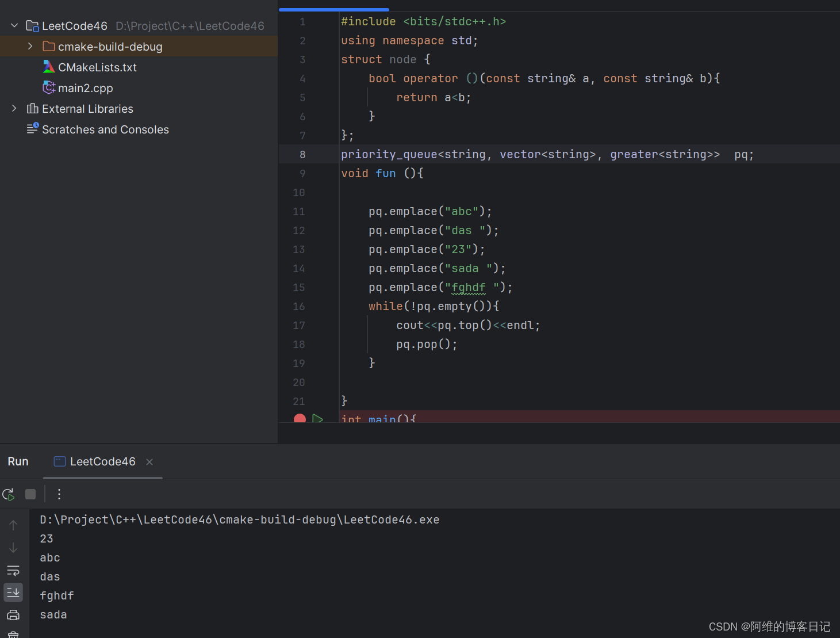840x638 pixels.
Task: Click the while(!pq.empty()) statement
Action: pos(434,306)
